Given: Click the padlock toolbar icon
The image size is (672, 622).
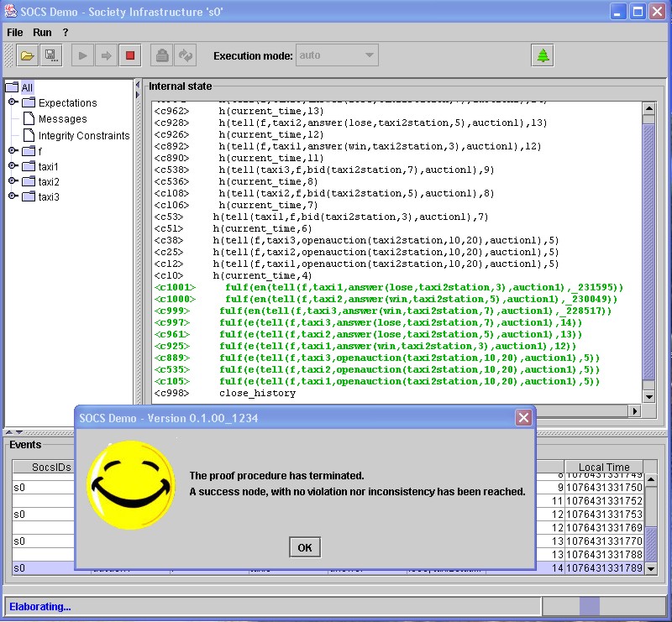Looking at the screenshot, I should point(161,56).
